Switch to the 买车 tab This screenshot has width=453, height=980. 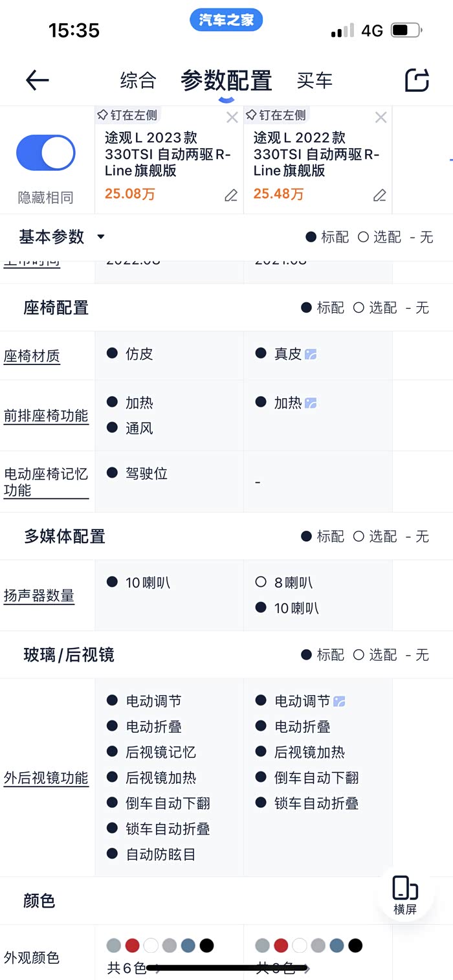(x=315, y=80)
